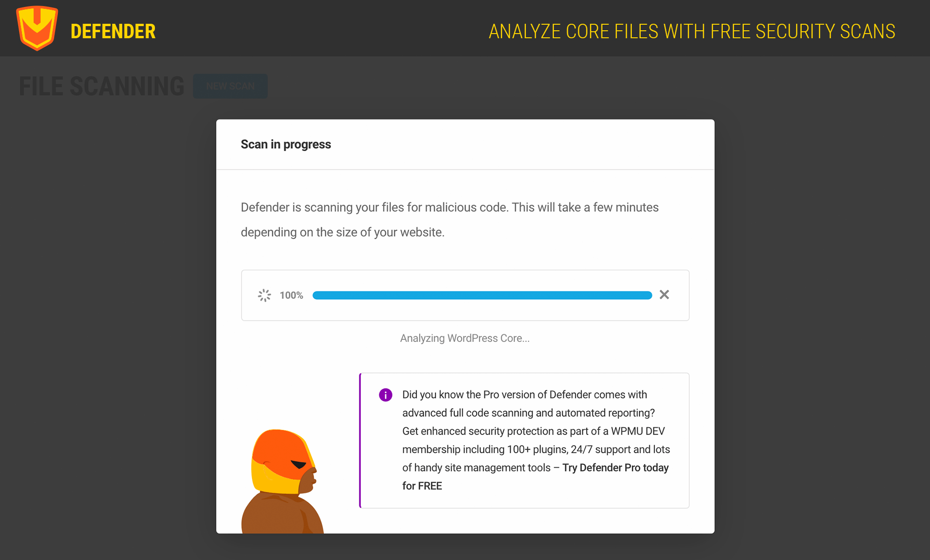
Task: Click the 'Did you know the Pro version' text
Action: (524, 395)
